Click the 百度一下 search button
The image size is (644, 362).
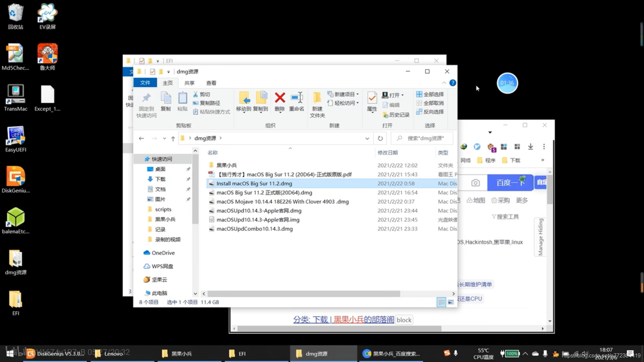pos(510,183)
